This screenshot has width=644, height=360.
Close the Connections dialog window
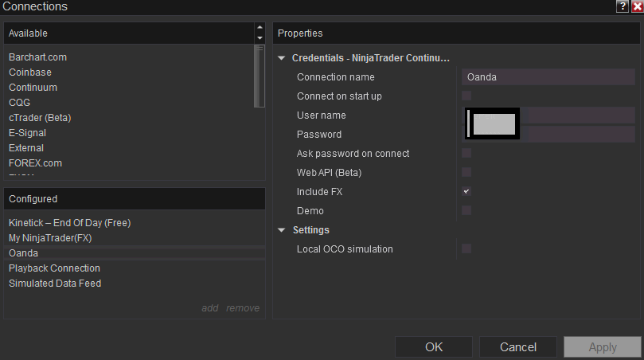pyautogui.click(x=638, y=6)
